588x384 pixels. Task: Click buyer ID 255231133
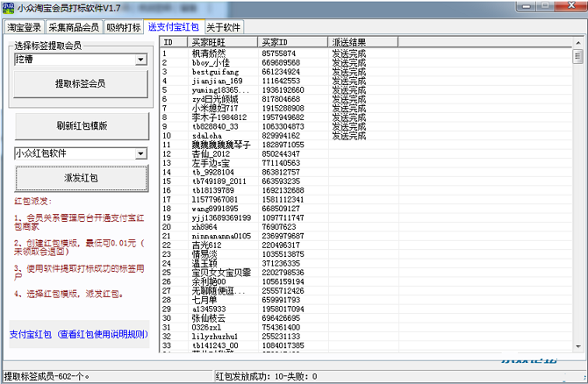coord(281,337)
